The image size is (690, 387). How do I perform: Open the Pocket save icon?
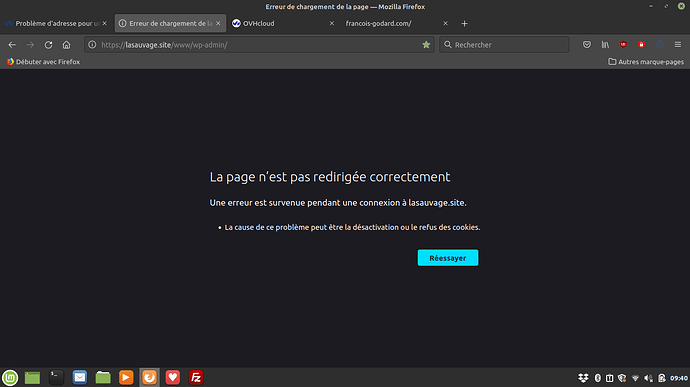tap(587, 44)
